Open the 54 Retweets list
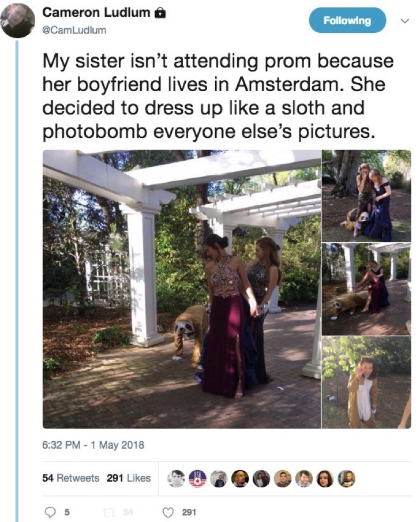 [x=70, y=478]
